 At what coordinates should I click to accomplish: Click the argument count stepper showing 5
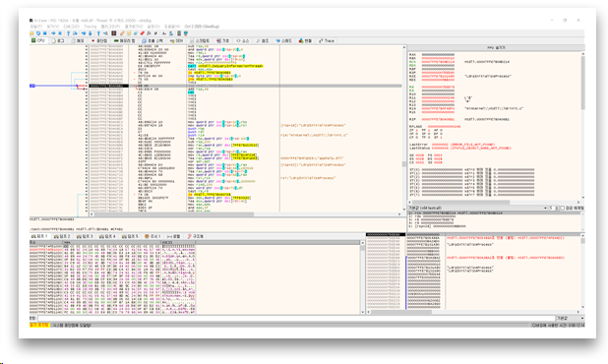point(554,209)
